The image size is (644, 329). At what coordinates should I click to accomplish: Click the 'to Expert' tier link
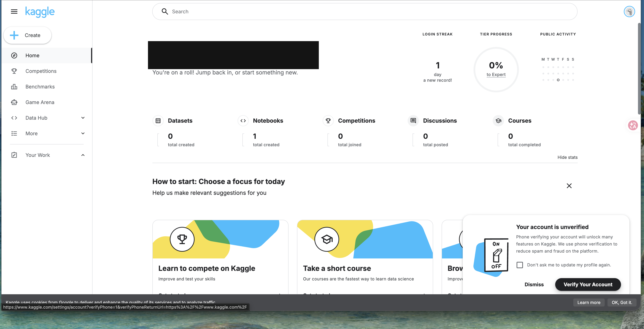coord(496,74)
